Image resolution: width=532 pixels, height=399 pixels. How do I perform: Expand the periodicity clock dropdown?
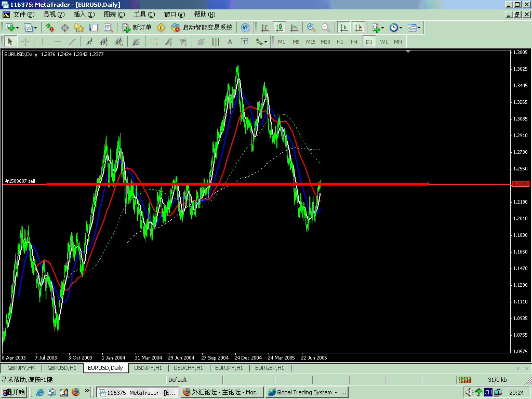pyautogui.click(x=402, y=28)
